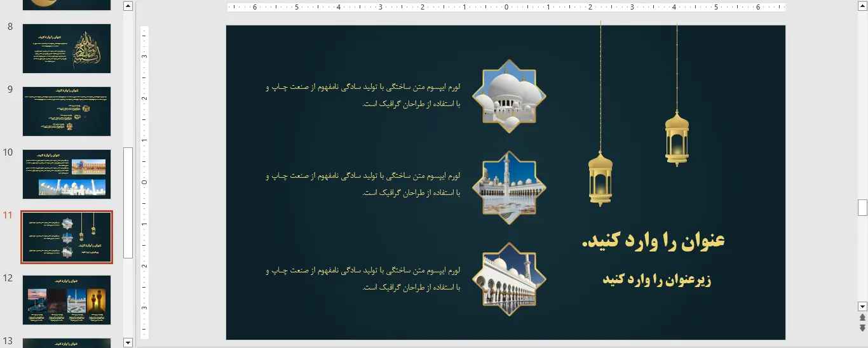868x348 pixels.
Task: Select the bottom star-framed mosque picture
Action: click(509, 279)
